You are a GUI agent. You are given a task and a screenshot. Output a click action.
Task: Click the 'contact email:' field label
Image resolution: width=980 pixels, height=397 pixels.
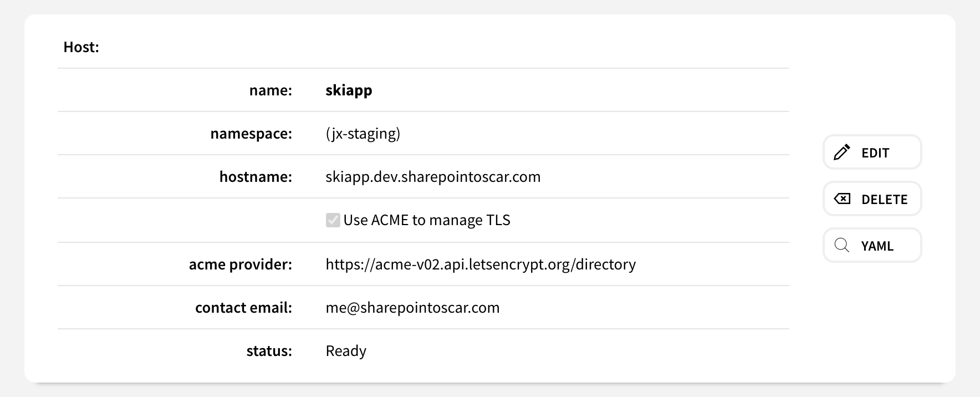(243, 308)
